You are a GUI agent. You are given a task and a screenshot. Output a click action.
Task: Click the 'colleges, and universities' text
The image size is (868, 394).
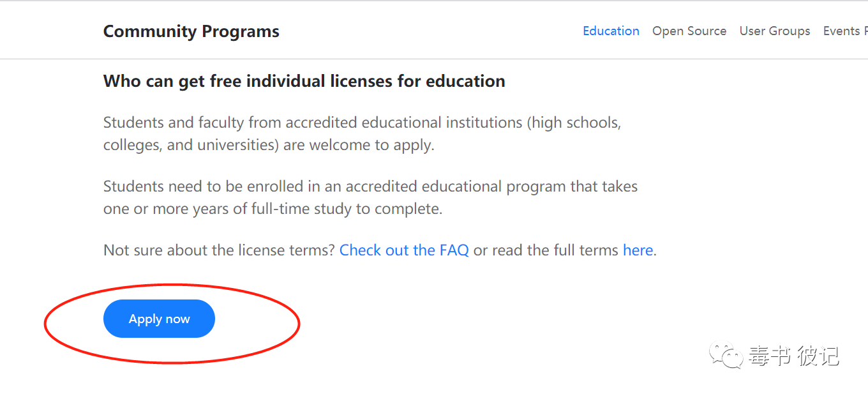pyautogui.click(x=191, y=145)
